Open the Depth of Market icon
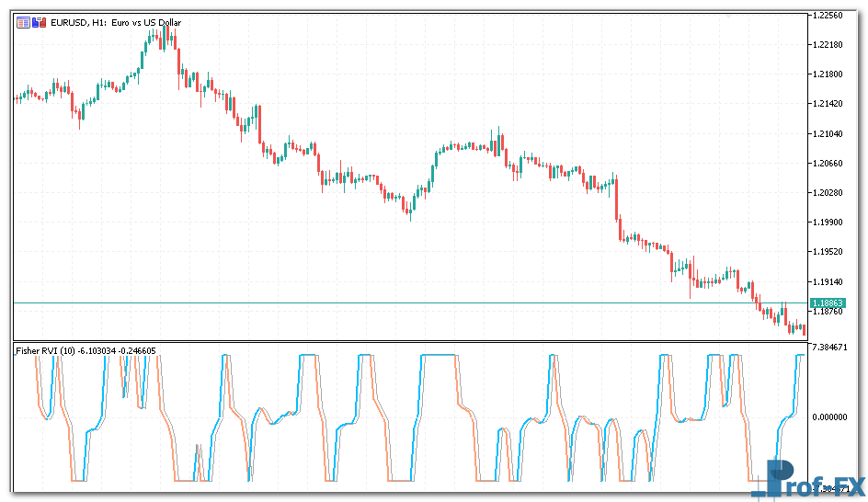The width and height of the screenshot is (868, 502). tap(39, 21)
